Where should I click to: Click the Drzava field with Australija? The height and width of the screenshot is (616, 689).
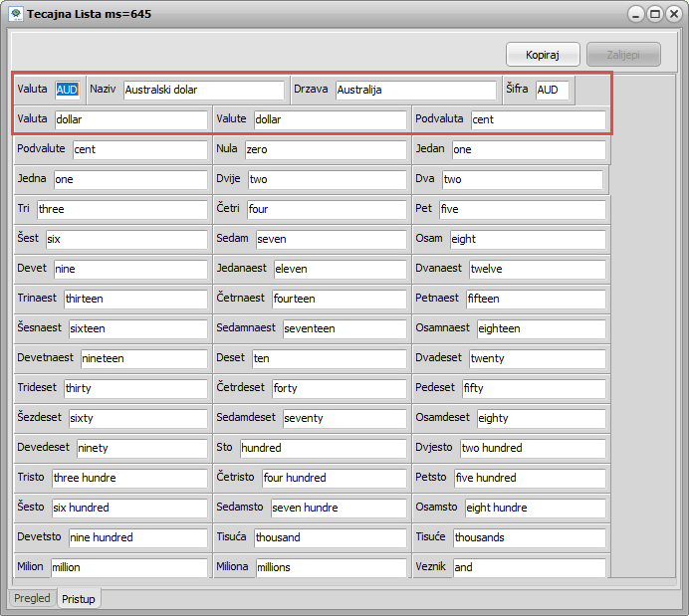click(415, 90)
